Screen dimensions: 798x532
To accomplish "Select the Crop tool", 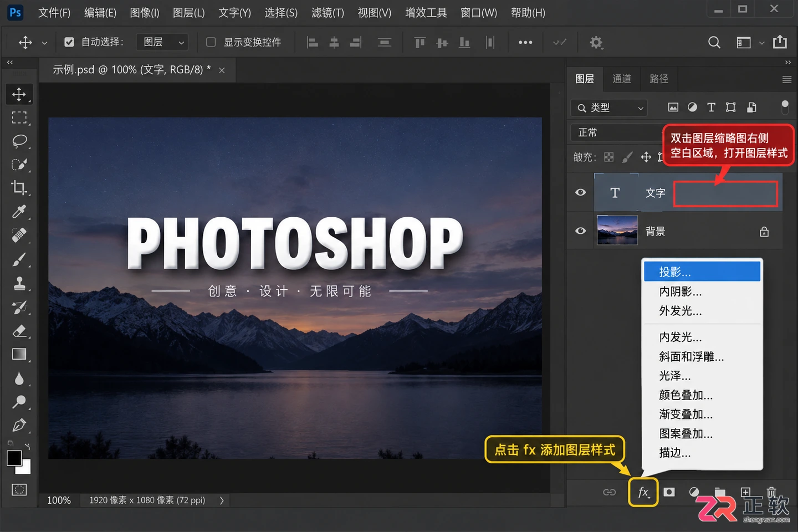I will coord(19,188).
